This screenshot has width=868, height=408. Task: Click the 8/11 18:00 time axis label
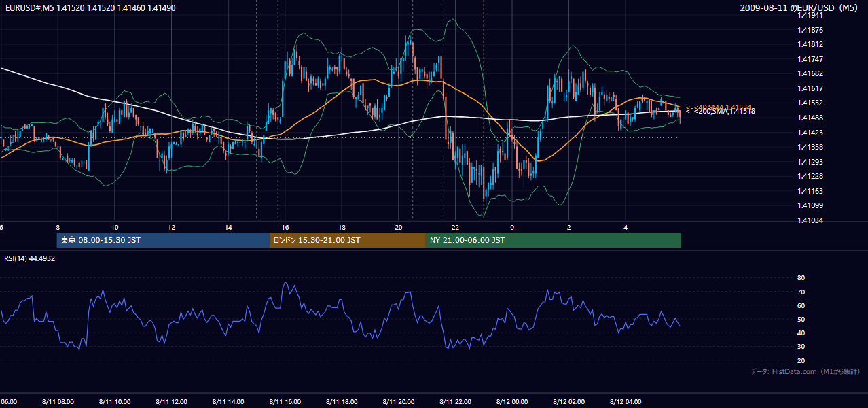point(342,402)
